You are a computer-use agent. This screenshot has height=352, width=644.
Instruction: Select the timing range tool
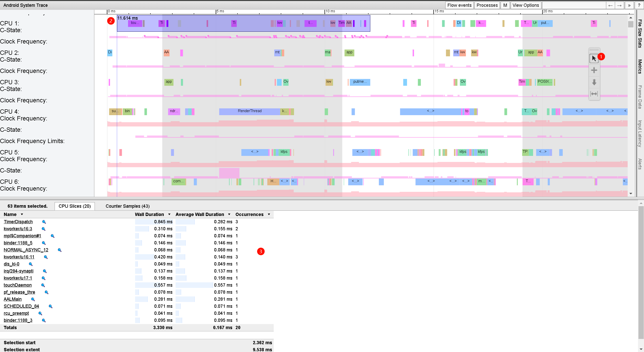pos(594,94)
